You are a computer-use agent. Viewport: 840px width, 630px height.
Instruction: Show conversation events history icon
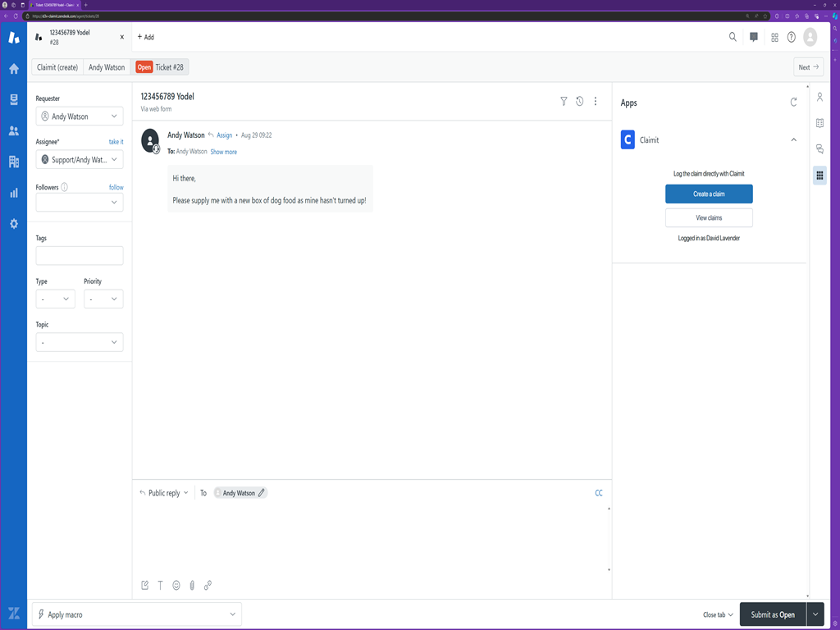579,102
